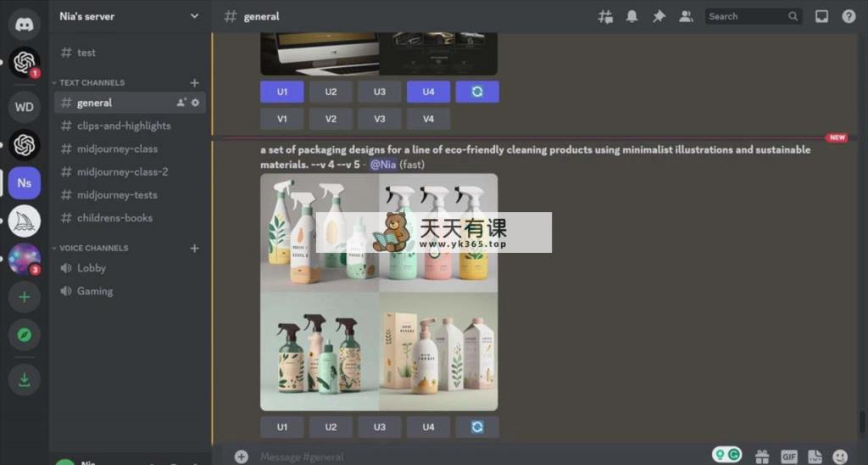
Task: Upscale image 2 under packaging designs
Action: pos(331,427)
